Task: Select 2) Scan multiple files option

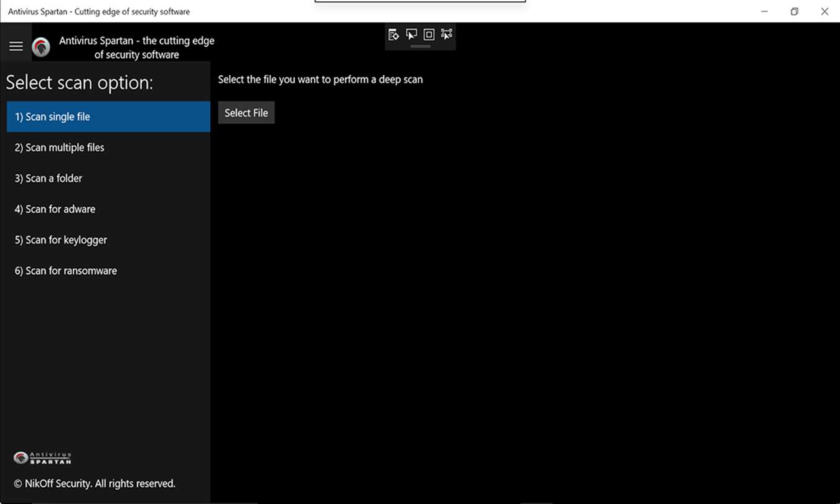Action: point(108,147)
